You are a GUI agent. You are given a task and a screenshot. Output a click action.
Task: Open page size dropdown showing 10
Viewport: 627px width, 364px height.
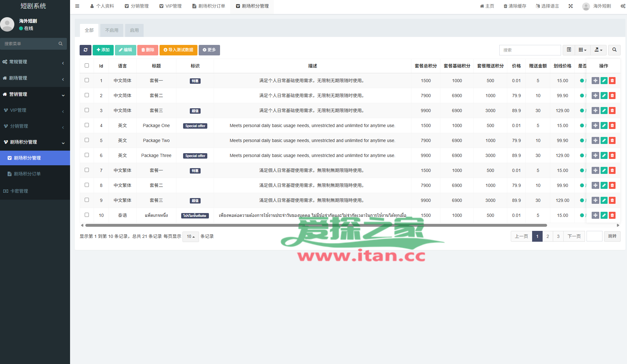190,236
